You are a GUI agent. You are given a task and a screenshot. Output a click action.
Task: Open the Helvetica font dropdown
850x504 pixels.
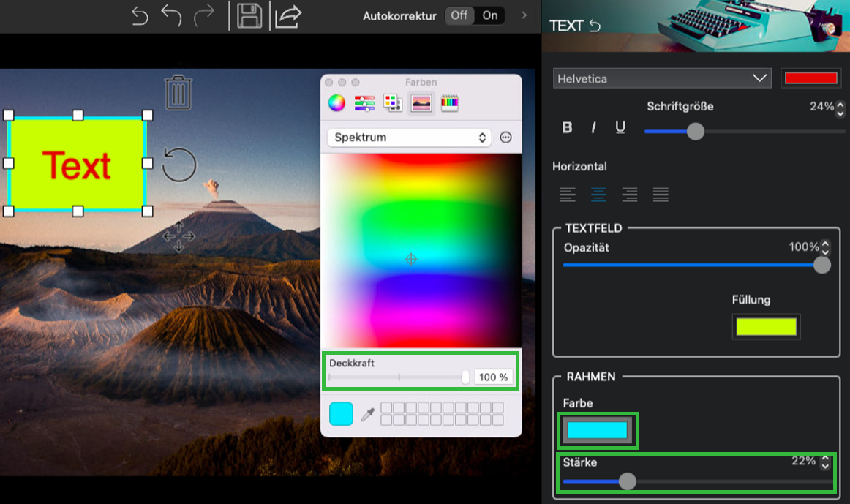[x=662, y=78]
